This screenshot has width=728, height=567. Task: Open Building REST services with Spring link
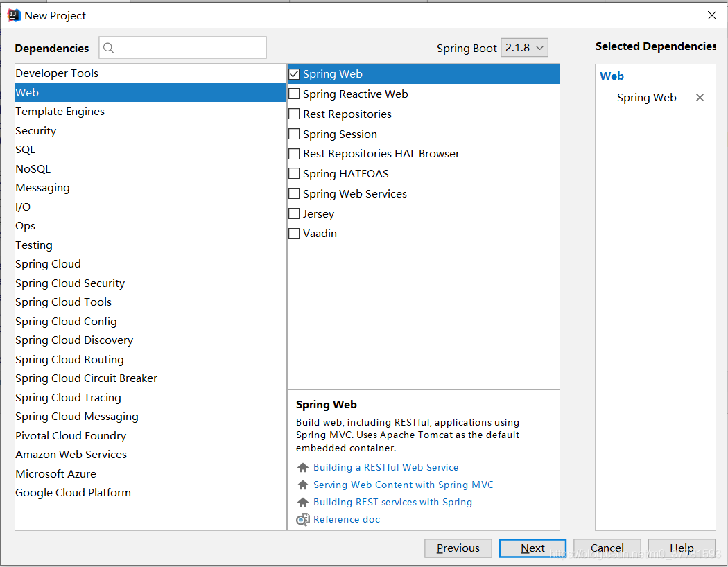point(393,502)
